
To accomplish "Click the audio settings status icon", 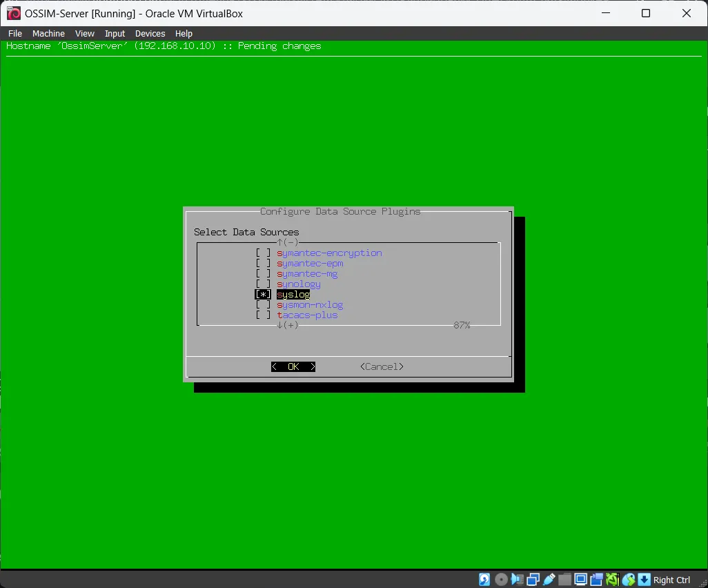I will coord(518,580).
